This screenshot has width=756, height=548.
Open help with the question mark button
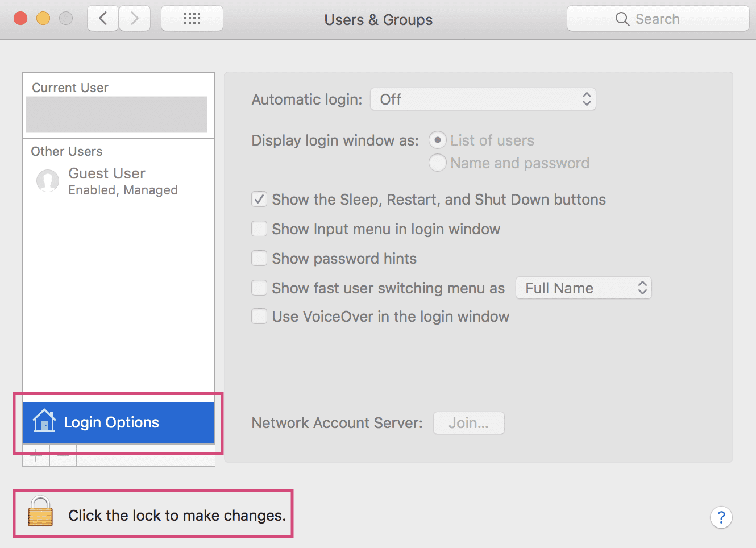point(721,517)
